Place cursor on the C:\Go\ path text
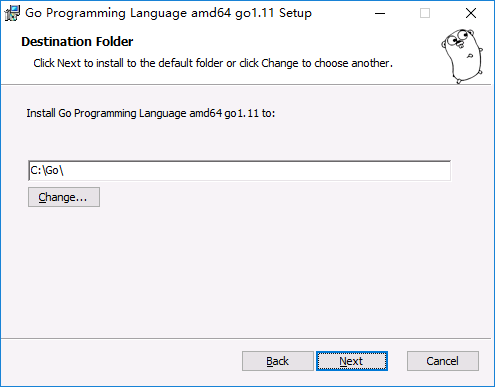This screenshot has height=387, width=495. point(47,170)
